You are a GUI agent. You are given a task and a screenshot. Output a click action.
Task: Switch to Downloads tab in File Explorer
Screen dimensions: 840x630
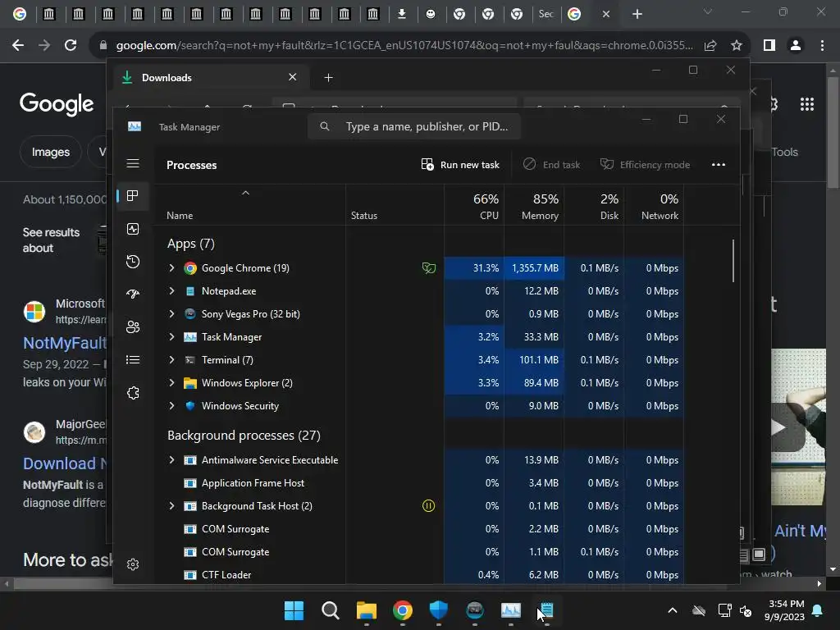click(x=211, y=78)
